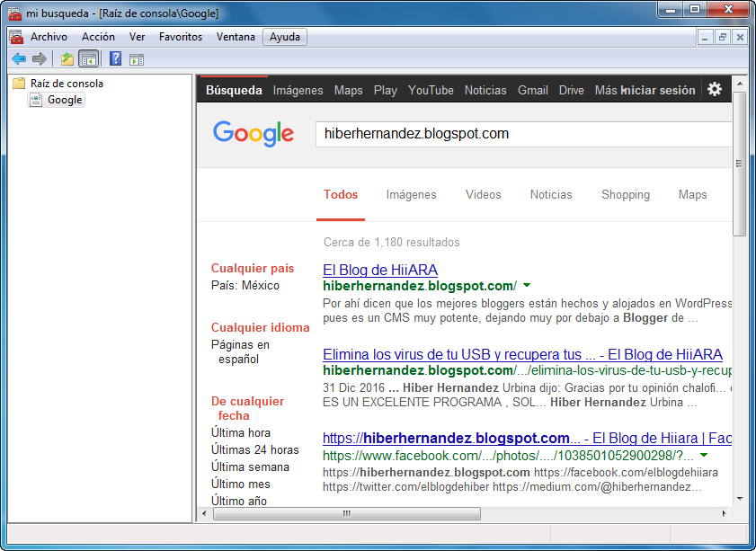Minimize the inner console child window
756x551 pixels.
pos(705,37)
